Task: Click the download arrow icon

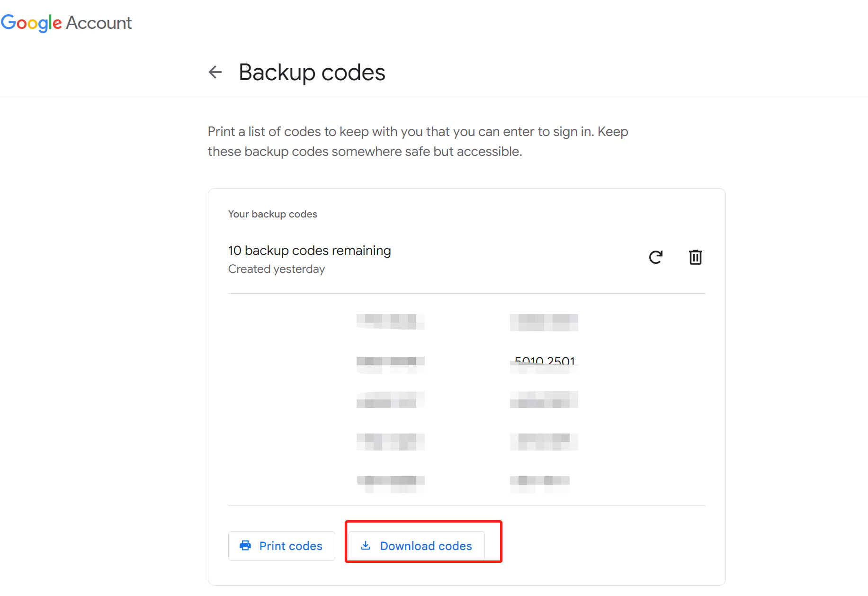Action: (x=366, y=546)
